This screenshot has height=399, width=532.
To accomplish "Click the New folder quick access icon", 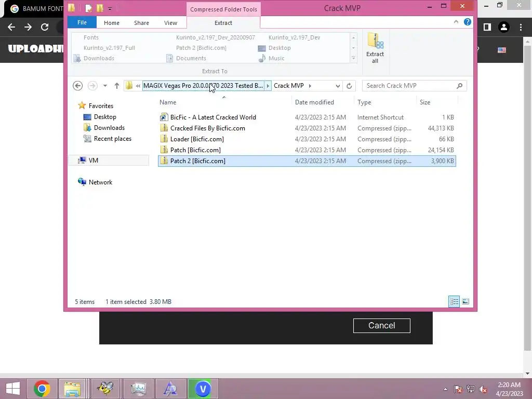I will [100, 8].
